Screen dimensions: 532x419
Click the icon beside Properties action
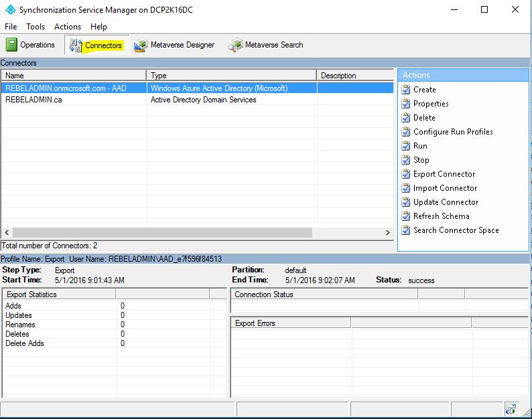[406, 104]
